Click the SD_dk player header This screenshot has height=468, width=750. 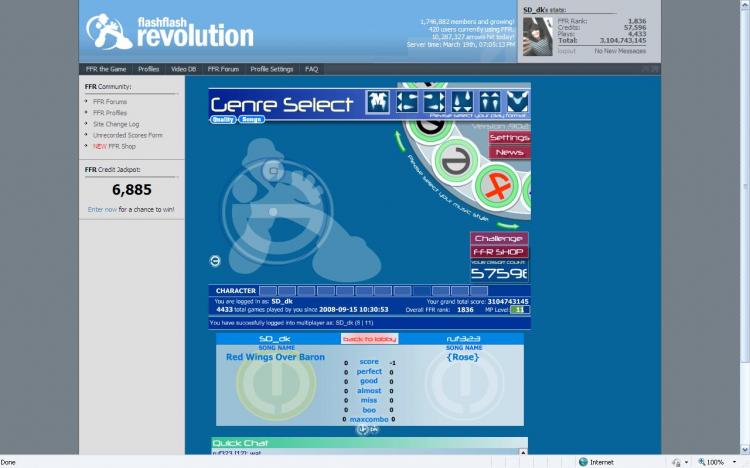point(275,339)
